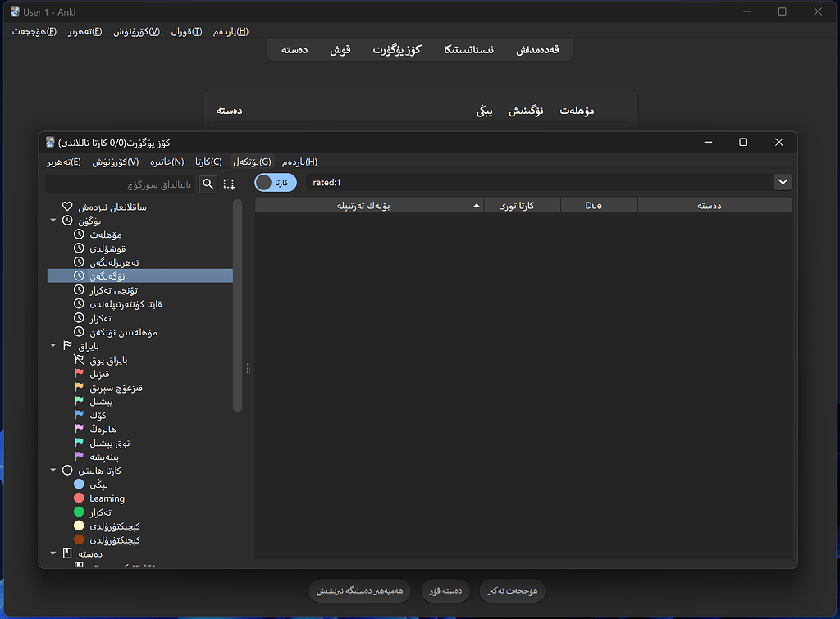Collapse the بايراق flags sidebar section
The height and width of the screenshot is (619, 840).
(53, 345)
